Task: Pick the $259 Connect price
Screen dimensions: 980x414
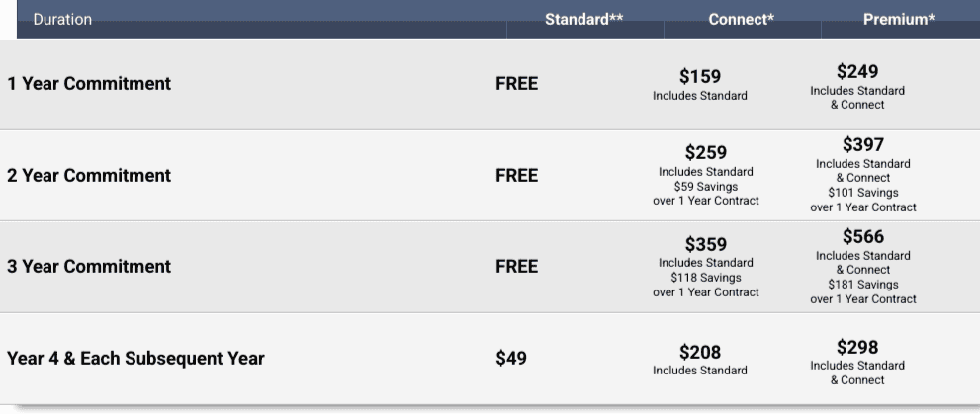Action: (705, 153)
